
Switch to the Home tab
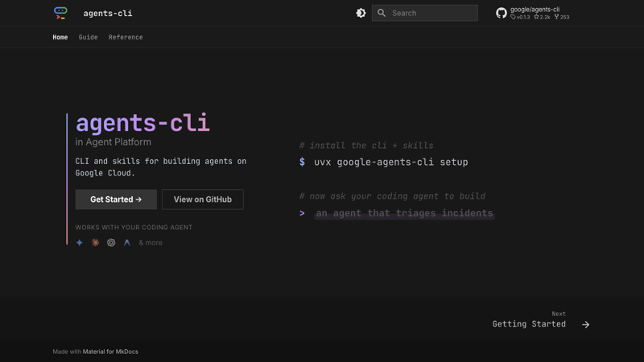click(60, 37)
